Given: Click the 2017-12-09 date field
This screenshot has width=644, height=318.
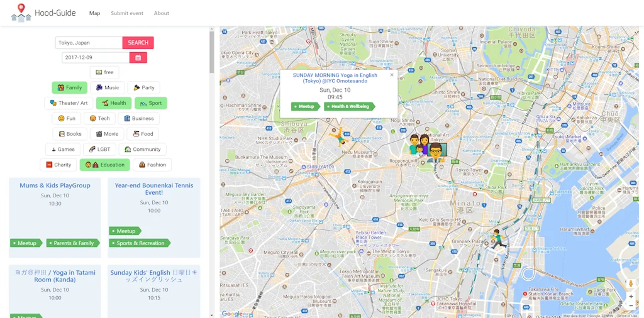Looking at the screenshot, I should coord(96,57).
